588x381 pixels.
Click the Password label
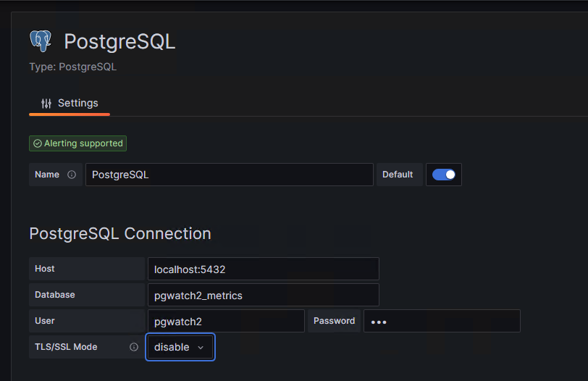click(334, 321)
